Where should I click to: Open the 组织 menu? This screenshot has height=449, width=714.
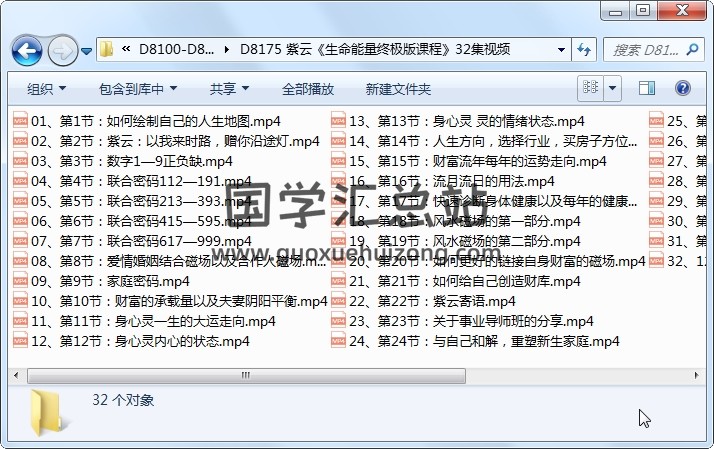(46, 89)
